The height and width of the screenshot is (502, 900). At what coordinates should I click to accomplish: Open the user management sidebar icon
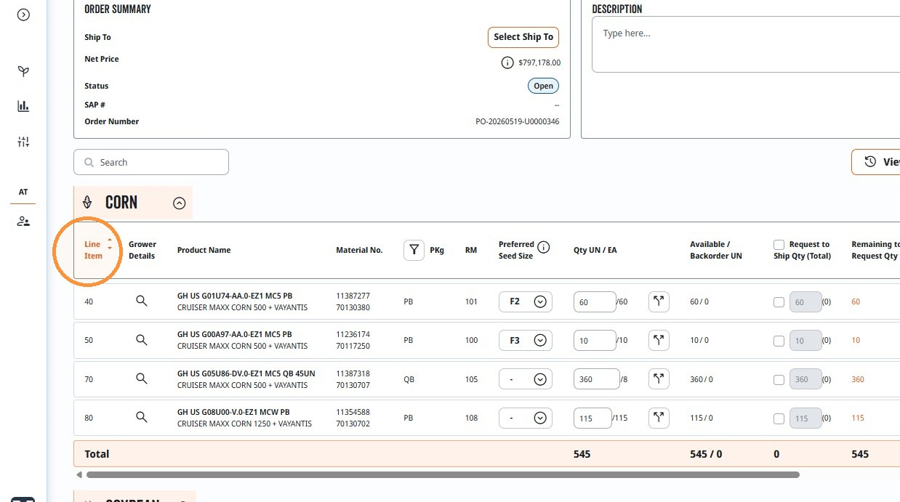pos(23,221)
